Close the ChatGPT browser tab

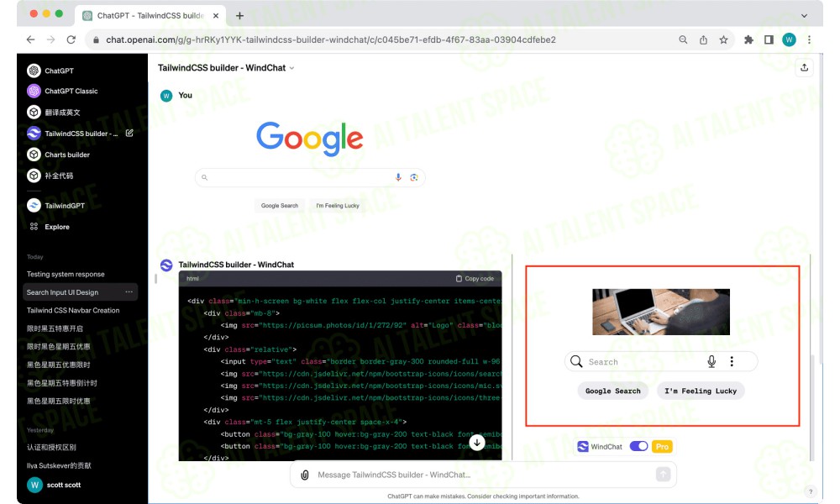click(216, 16)
